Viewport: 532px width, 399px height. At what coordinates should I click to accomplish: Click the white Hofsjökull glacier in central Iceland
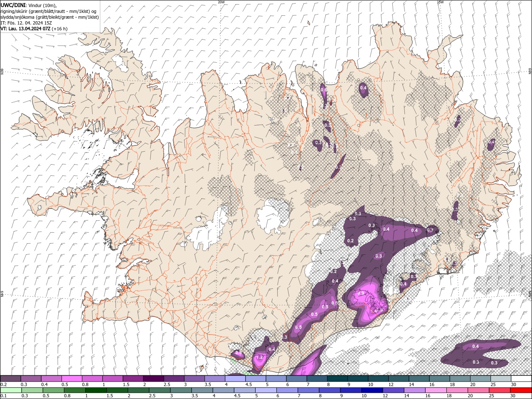pos(273,216)
